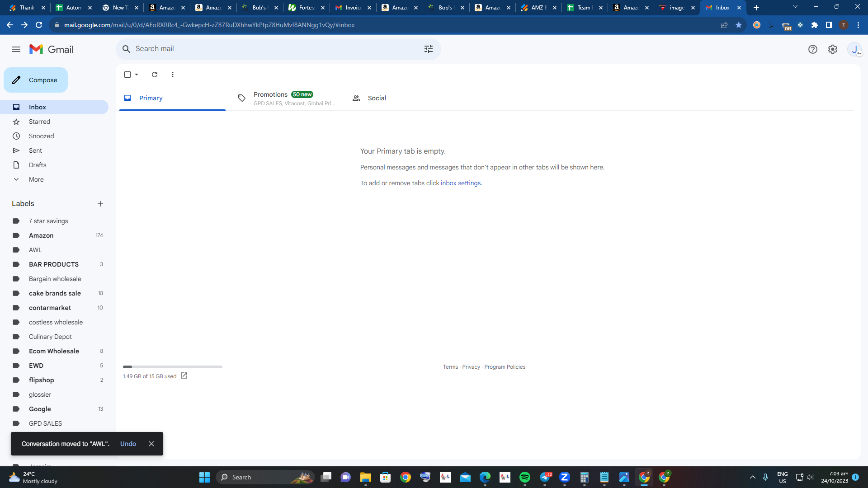Open the flipshop label
This screenshot has height=488, width=868.
coord(54,380)
